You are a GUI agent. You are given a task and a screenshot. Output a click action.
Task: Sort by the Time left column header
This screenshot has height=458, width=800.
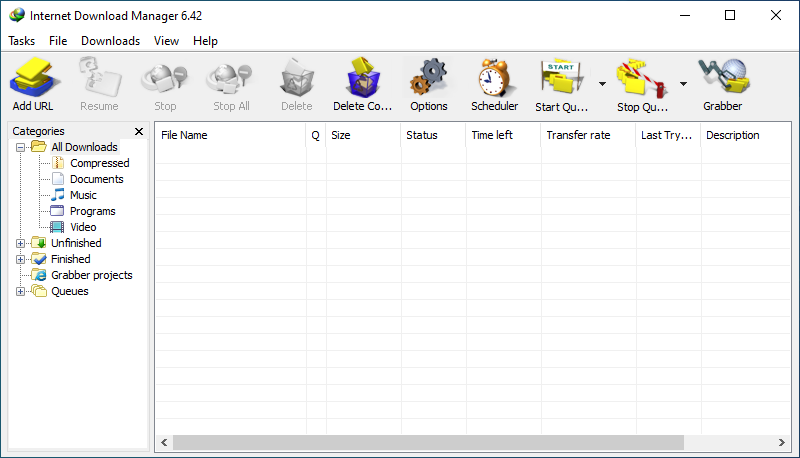tap(503, 135)
